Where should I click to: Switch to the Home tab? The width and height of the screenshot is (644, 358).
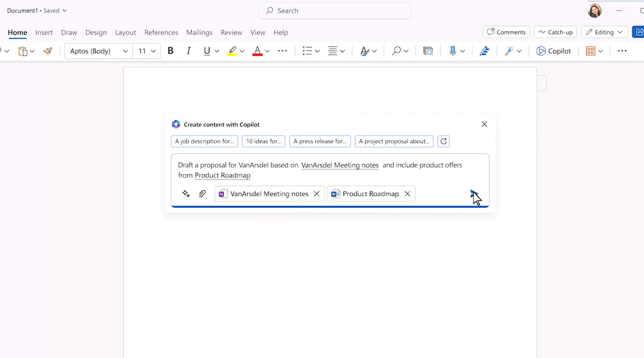tap(17, 33)
